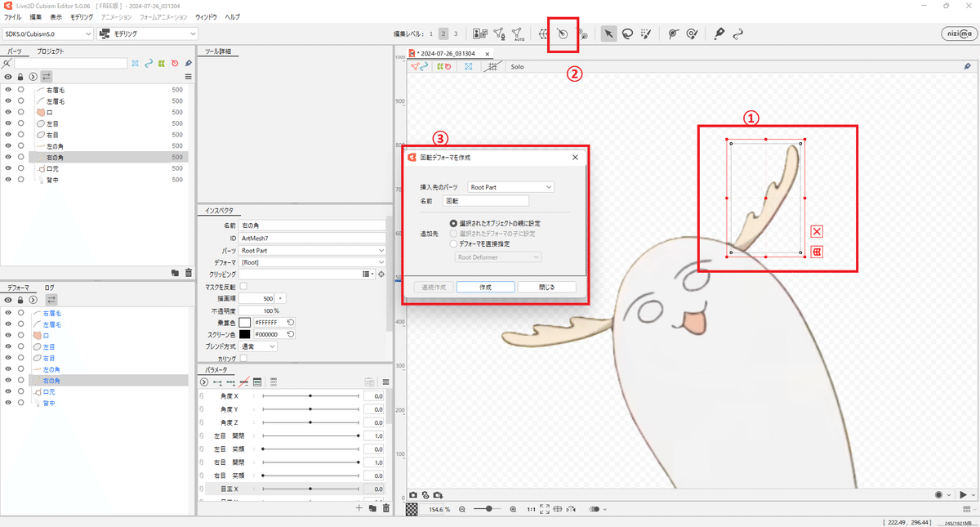The image size is (980, 527).
Task: Select radio デフォーマを直接指定
Action: pos(454,243)
